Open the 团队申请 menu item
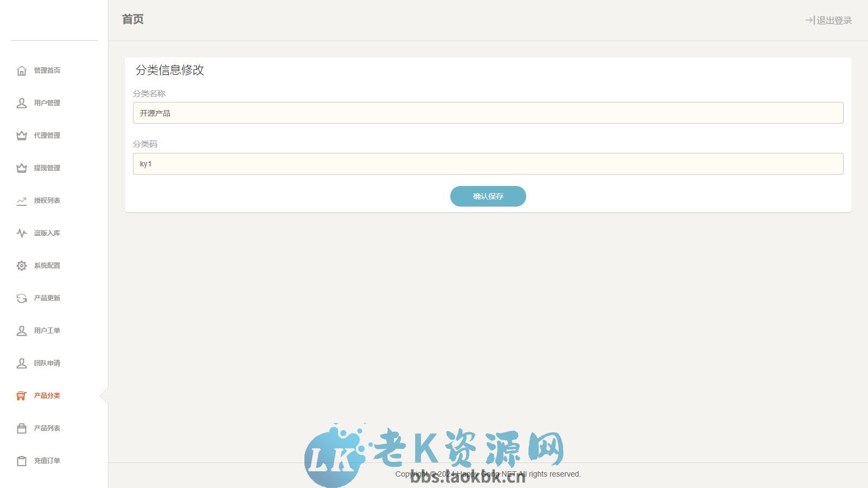This screenshot has height=488, width=868. [46, 363]
